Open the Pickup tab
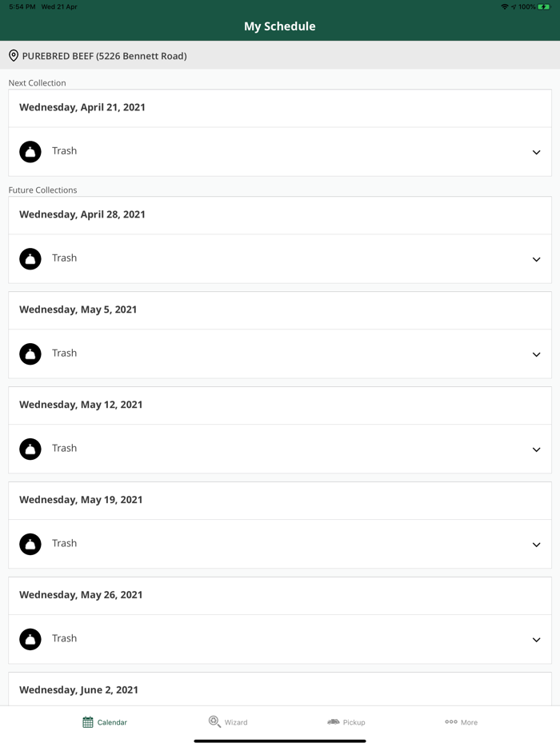The height and width of the screenshot is (747, 560). tap(346, 722)
